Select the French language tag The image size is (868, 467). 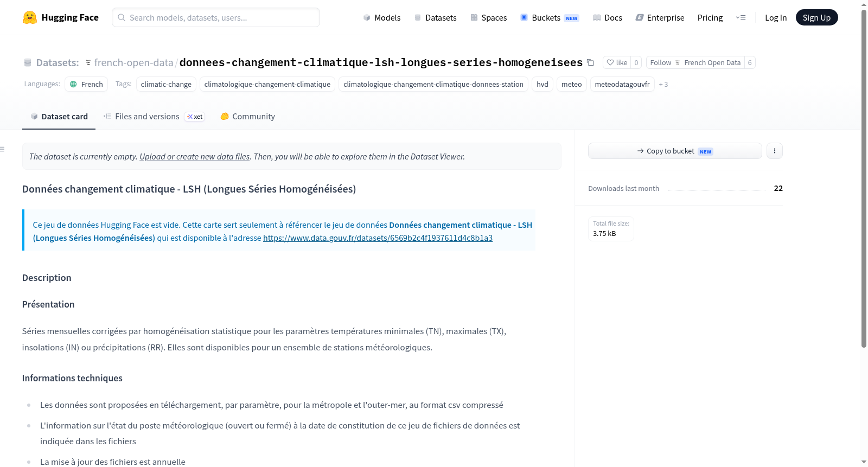(86, 84)
